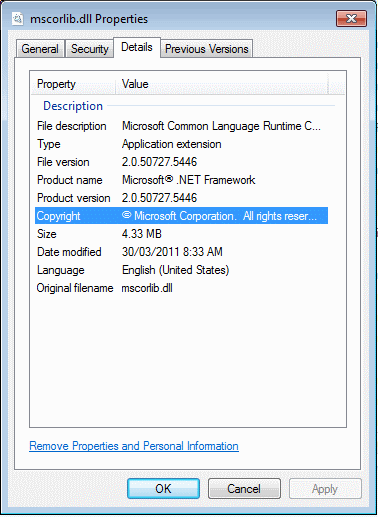Open Remove Properties and Personal Information link
This screenshot has height=517, width=378.
(x=134, y=446)
